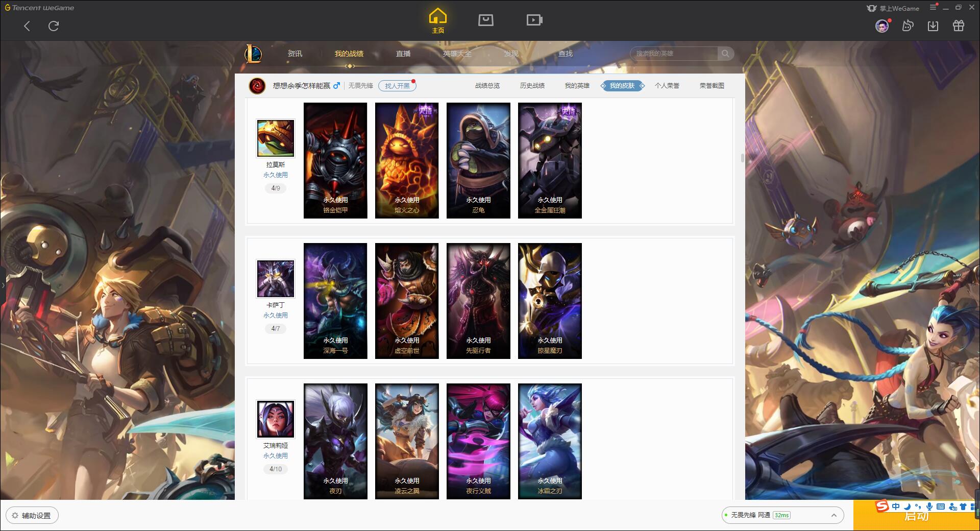This screenshot has height=531, width=980.
Task: Click the 4/7 skin count badge
Action: 276,329
